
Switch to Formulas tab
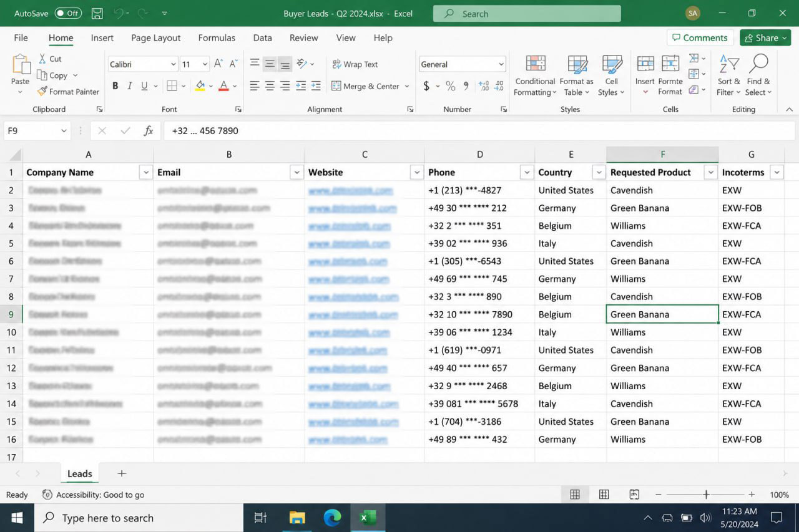click(x=217, y=37)
